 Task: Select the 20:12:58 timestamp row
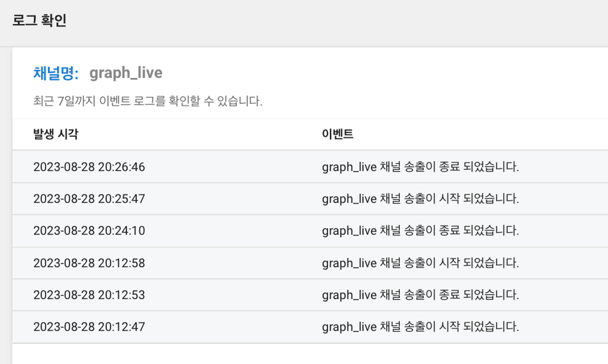(89, 263)
